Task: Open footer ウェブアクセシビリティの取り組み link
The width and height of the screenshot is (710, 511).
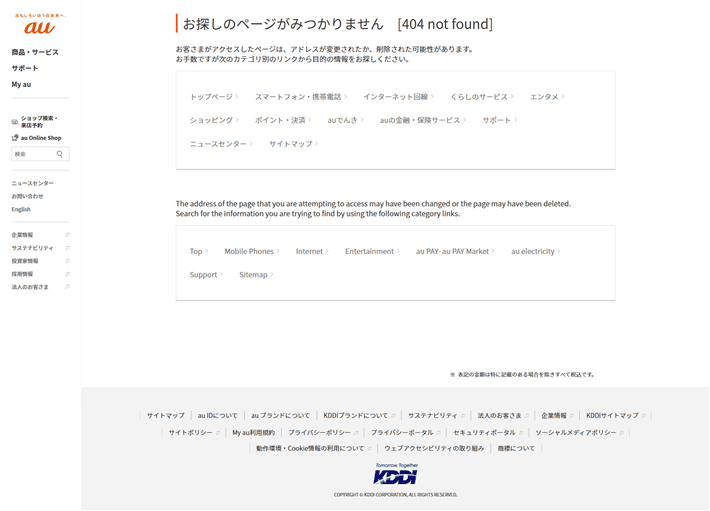Action: [x=434, y=449]
